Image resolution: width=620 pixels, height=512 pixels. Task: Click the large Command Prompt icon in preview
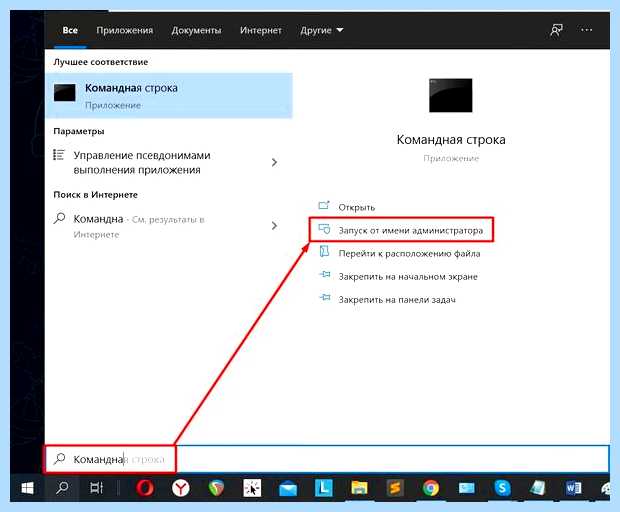(450, 95)
